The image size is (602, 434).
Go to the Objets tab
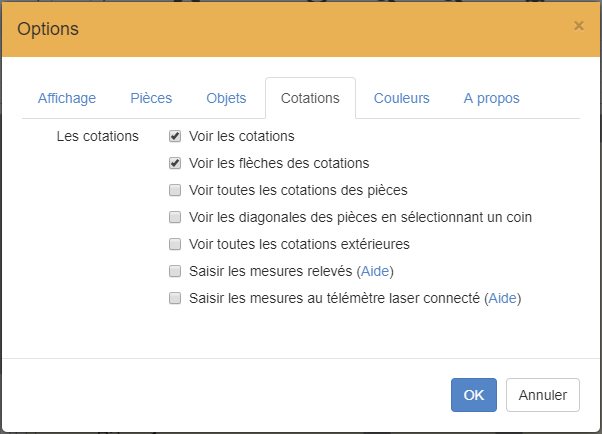coord(226,98)
